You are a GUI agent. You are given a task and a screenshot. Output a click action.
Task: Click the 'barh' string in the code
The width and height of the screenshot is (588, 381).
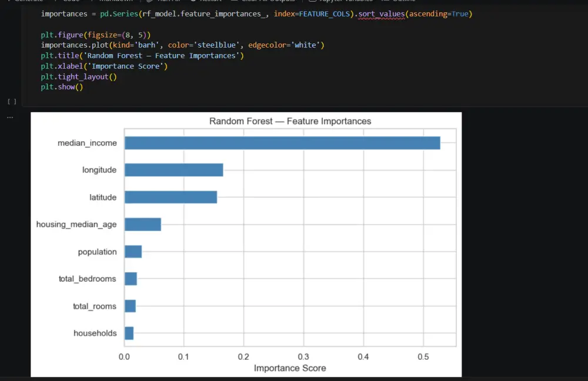(x=146, y=45)
